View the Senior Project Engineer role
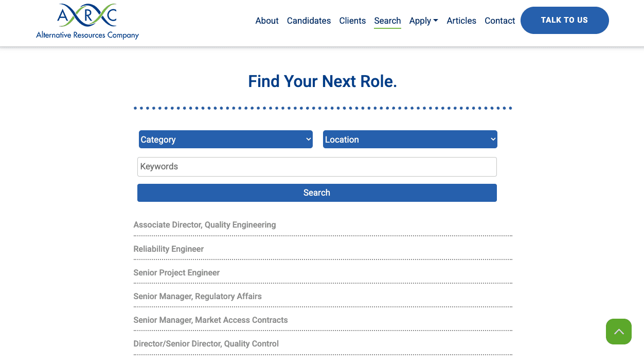This screenshot has height=364, width=644. tap(176, 273)
